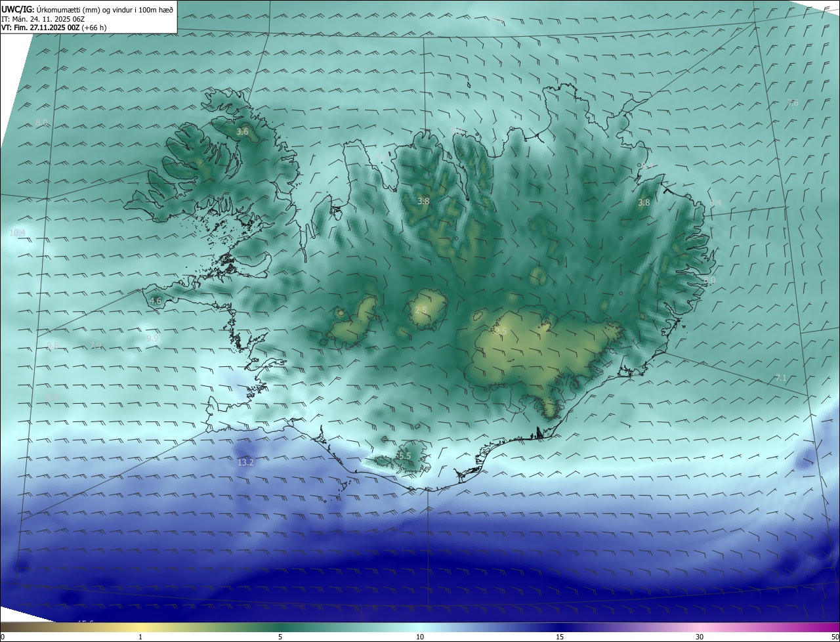Click the 2.5 value on Vatnajökull glacier
Screen dimensions: 840x642
[501, 332]
